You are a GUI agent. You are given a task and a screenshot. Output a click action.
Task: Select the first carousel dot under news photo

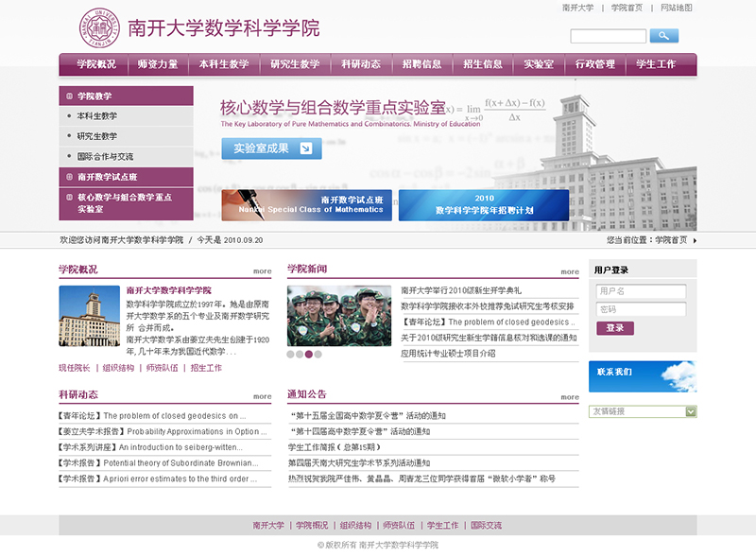pyautogui.click(x=291, y=355)
